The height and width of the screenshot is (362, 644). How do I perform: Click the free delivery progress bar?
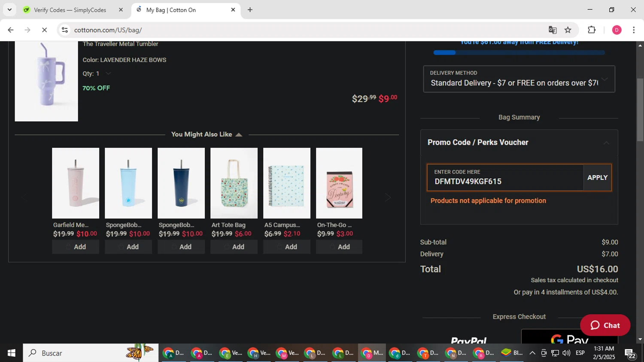pyautogui.click(x=519, y=52)
